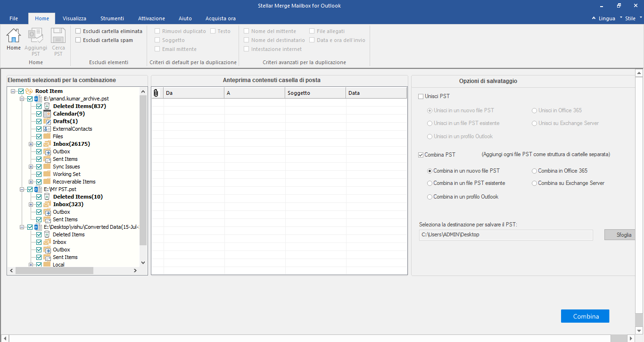Expand the Recoverable Items folder
This screenshot has width=644, height=342.
[31, 182]
